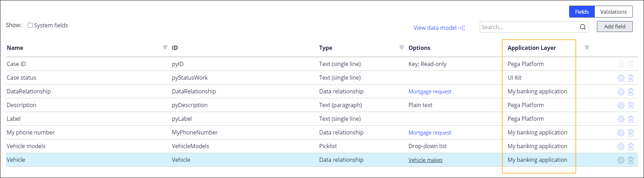Delete the DataRelationship field with trash icon
The width and height of the screenshot is (644, 178).
631,92
